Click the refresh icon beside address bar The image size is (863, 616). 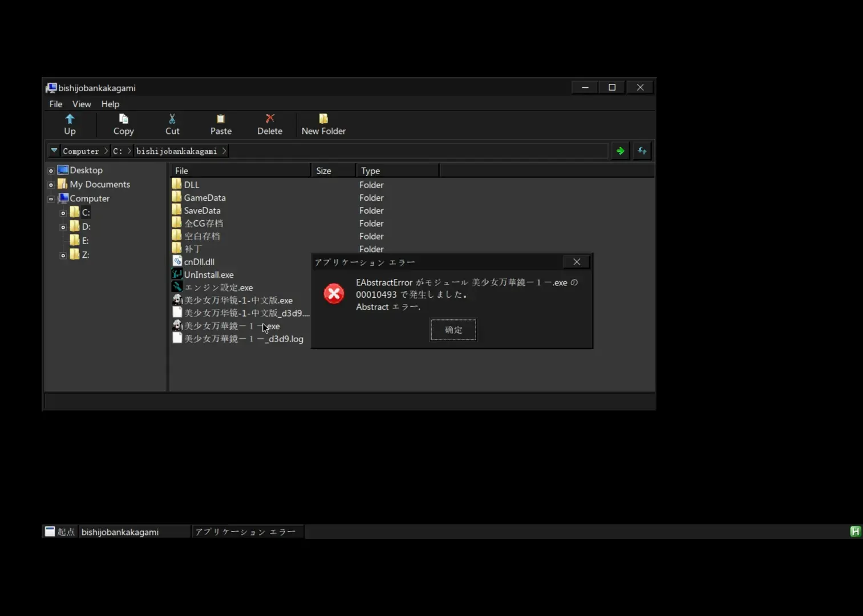(642, 151)
